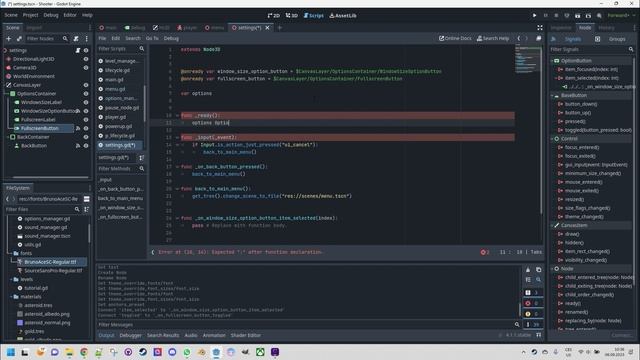Toggle the editor messages filter showing 39
640x360 pixels.
pyautogui.click(x=533, y=324)
